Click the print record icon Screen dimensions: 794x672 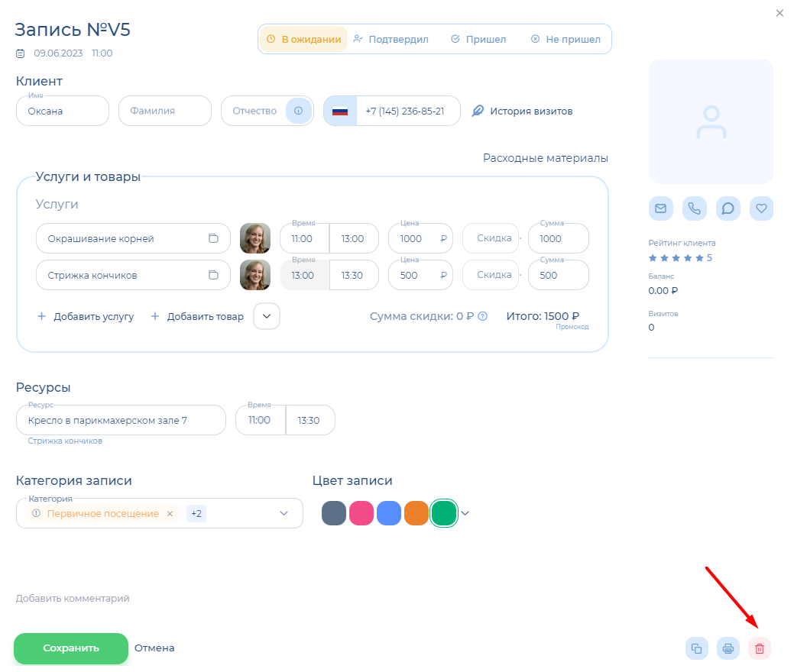[x=728, y=648]
